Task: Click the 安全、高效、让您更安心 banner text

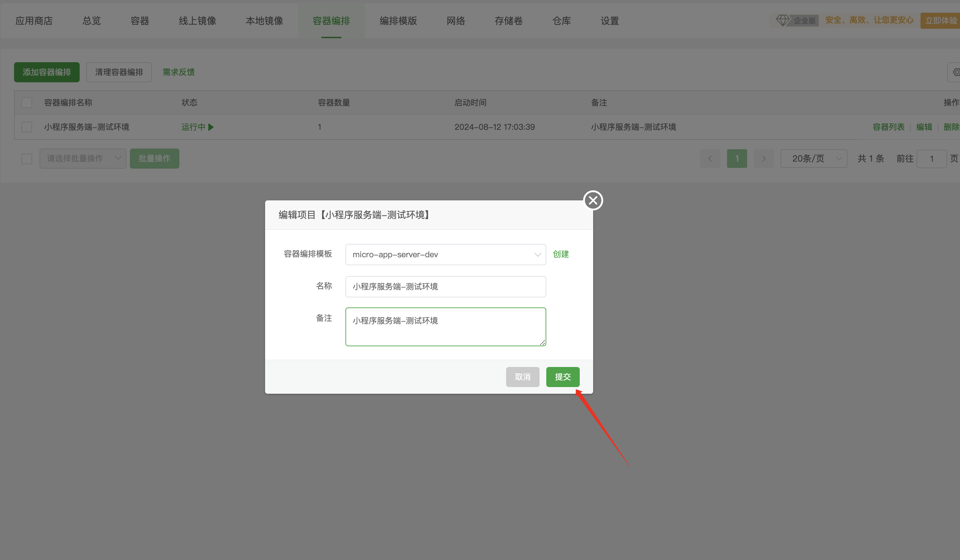Action: [x=869, y=20]
